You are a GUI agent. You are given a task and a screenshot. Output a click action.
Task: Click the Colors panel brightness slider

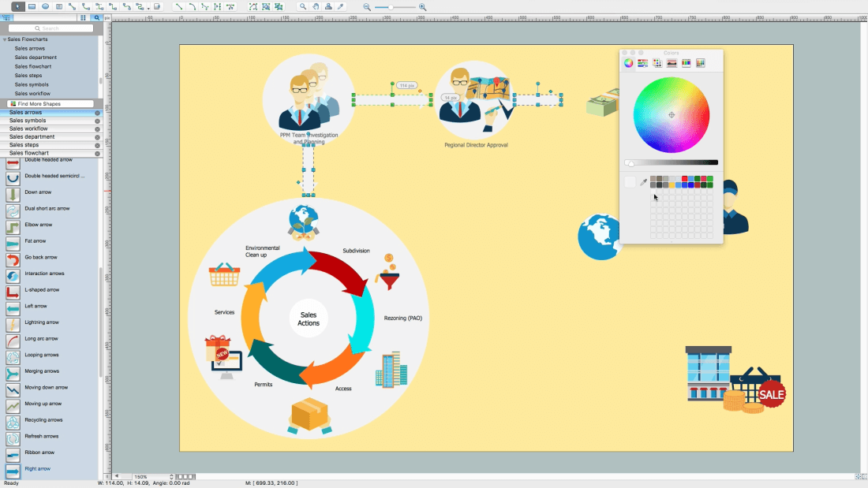[672, 162]
